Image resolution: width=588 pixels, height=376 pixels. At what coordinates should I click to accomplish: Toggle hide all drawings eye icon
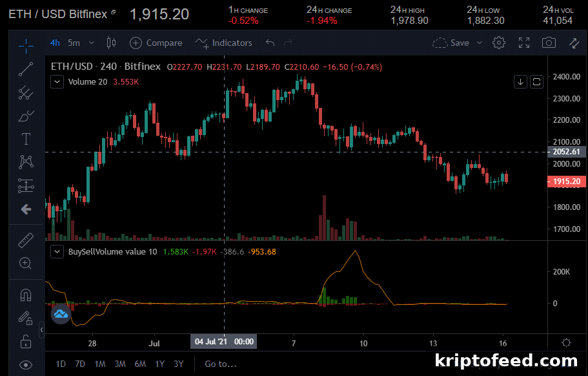[x=26, y=365]
